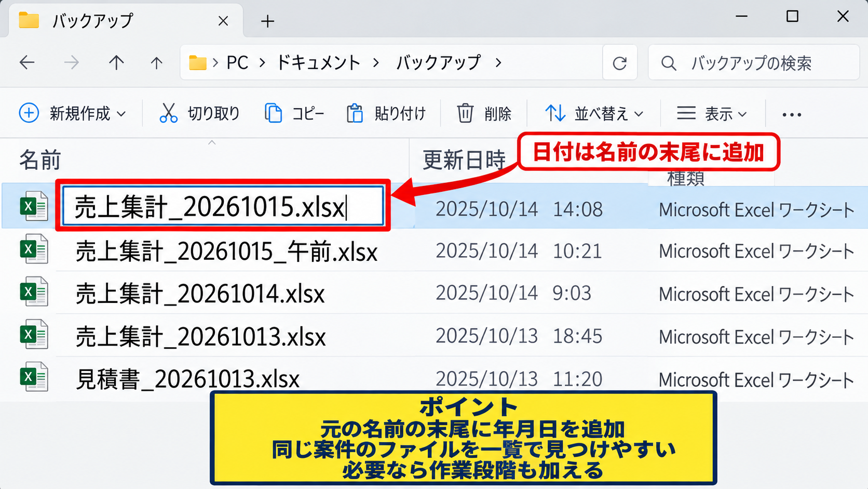Click the Excel icon of 売上集計_20261013.xlsx
This screenshot has height=489, width=868.
pyautogui.click(x=34, y=334)
